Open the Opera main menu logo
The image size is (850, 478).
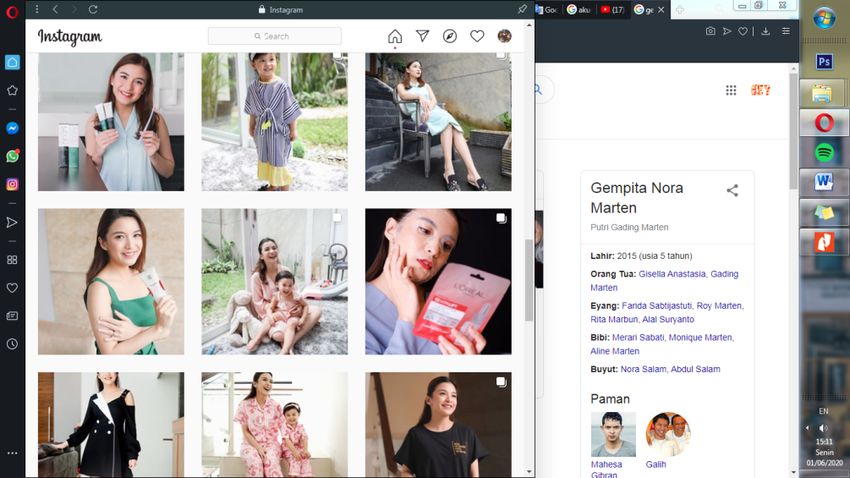[12, 11]
